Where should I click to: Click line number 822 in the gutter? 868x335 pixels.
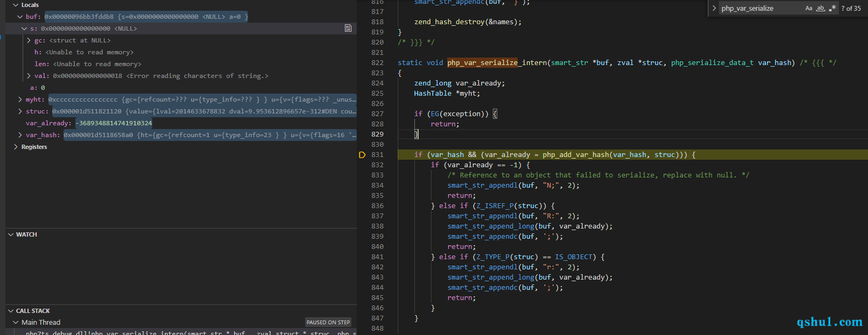(377, 63)
